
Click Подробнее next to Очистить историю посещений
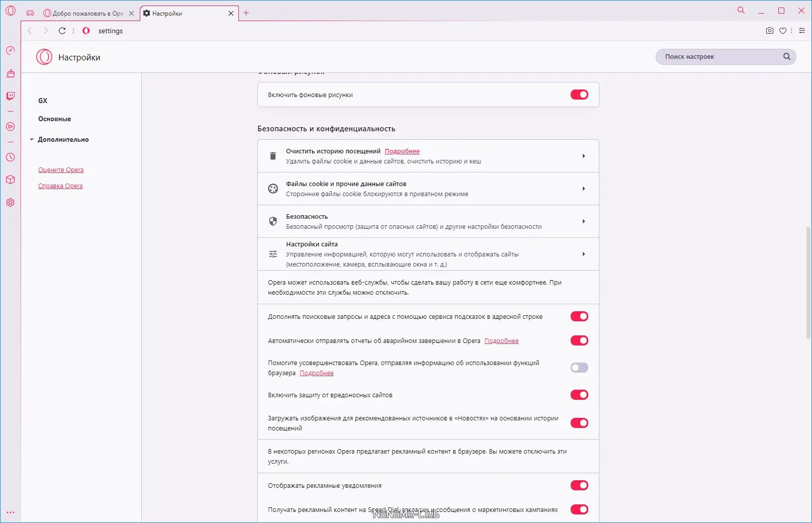(x=402, y=151)
